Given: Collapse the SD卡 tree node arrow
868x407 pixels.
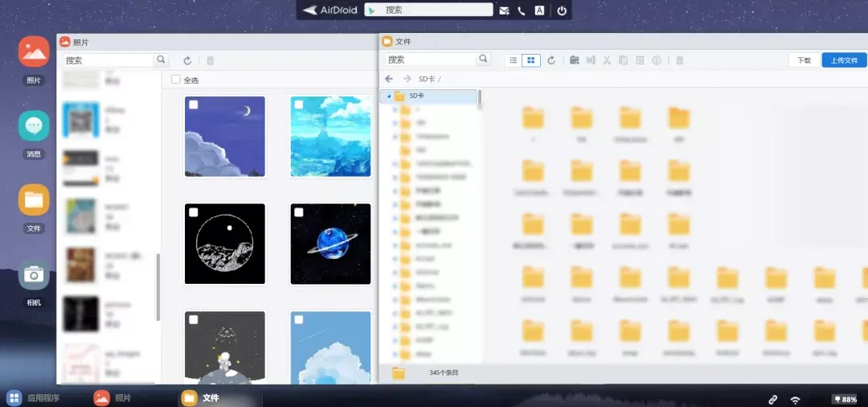Looking at the screenshot, I should (x=390, y=96).
